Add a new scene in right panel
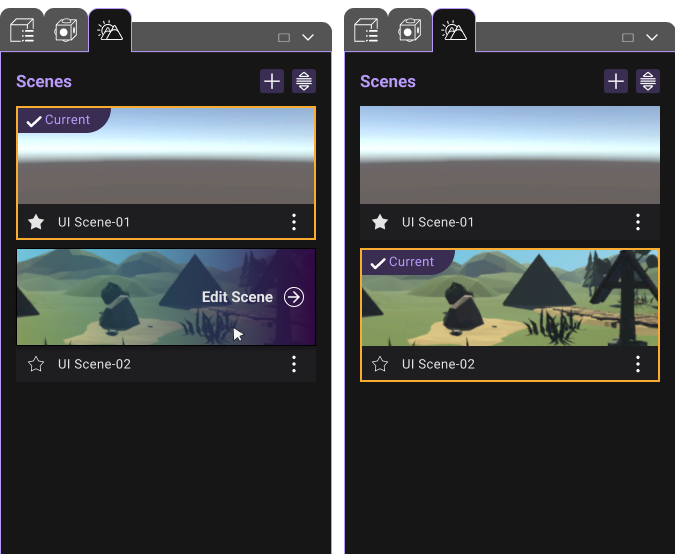 pos(616,81)
